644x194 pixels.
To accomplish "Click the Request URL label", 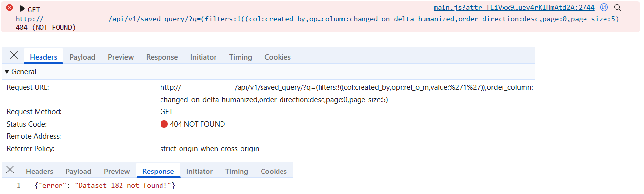I will coord(28,87).
